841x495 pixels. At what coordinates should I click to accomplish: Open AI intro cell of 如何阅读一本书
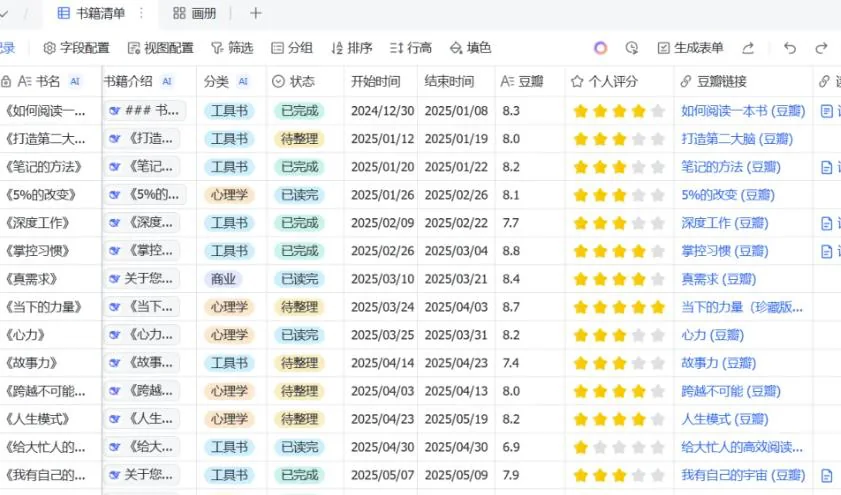[145, 111]
